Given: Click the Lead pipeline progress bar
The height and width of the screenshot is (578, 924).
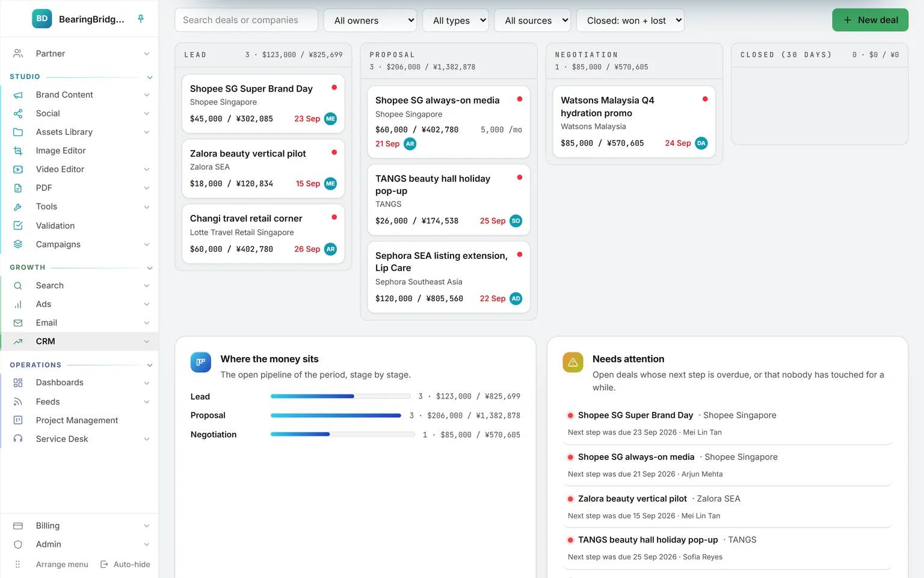Looking at the screenshot, I should [340, 396].
